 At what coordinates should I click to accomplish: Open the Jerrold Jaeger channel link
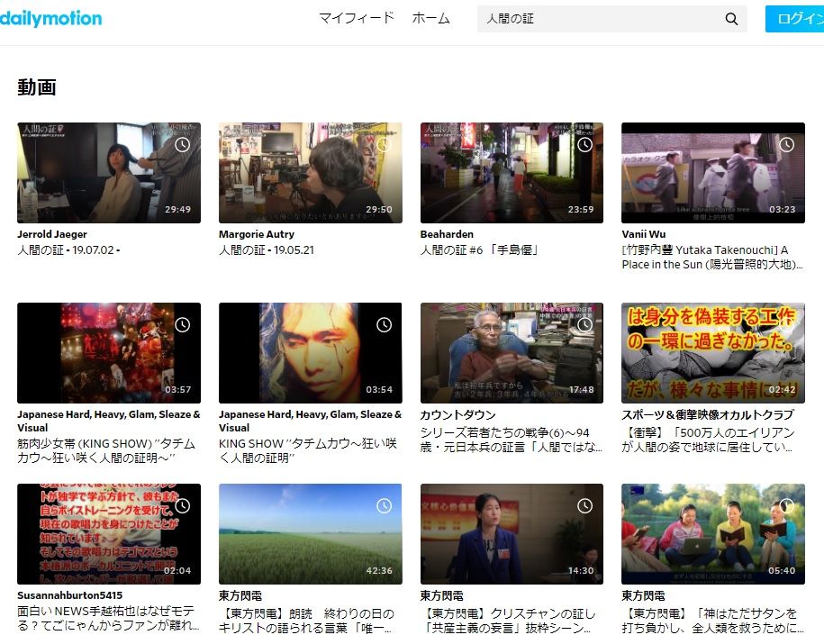click(x=52, y=234)
